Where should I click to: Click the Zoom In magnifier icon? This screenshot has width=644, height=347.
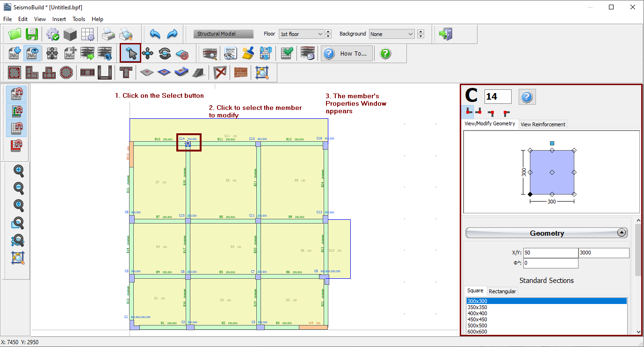(18, 171)
